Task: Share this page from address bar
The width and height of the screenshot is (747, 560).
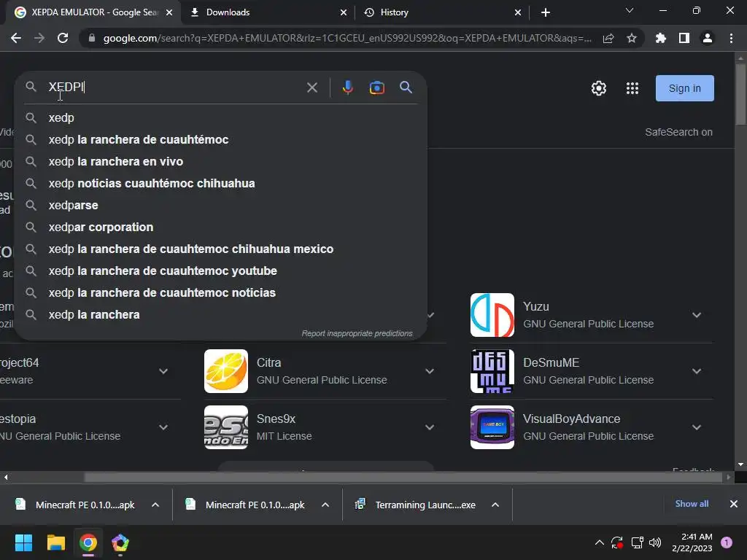Action: tap(608, 38)
